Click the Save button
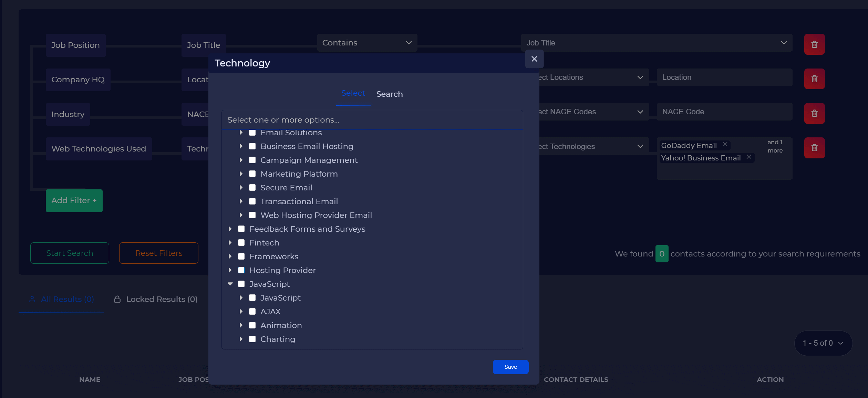868x398 pixels. 510,367
